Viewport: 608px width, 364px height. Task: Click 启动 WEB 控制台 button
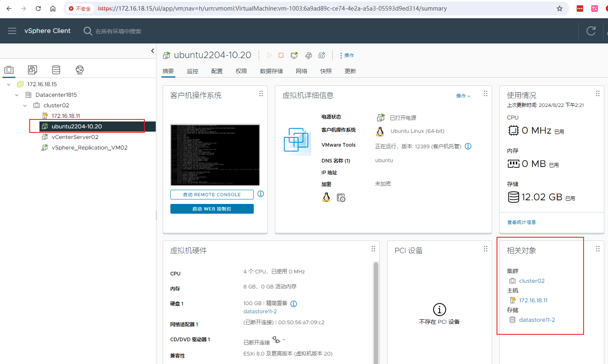(212, 209)
